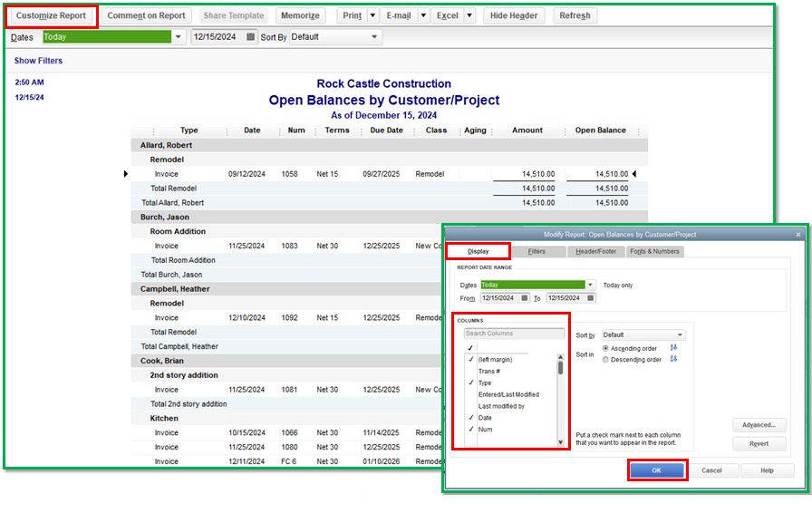812x513 pixels.
Task: Click the Search Columns field
Action: (x=514, y=334)
